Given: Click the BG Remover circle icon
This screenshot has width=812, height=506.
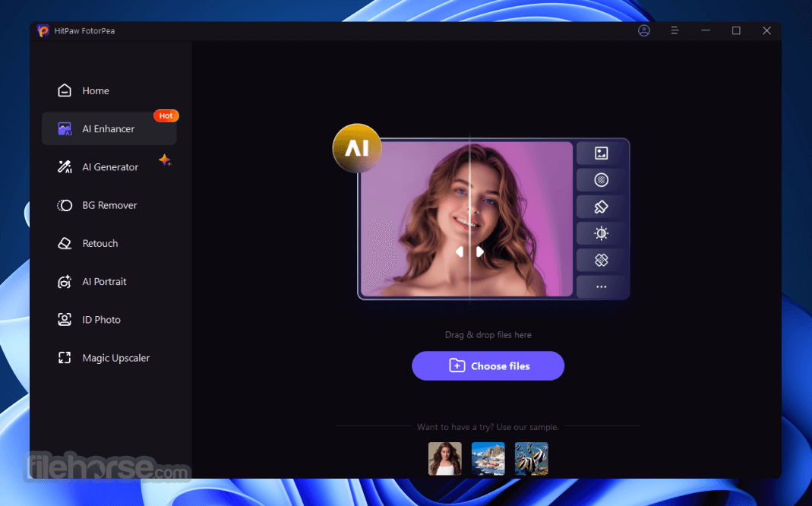Looking at the screenshot, I should [65, 205].
